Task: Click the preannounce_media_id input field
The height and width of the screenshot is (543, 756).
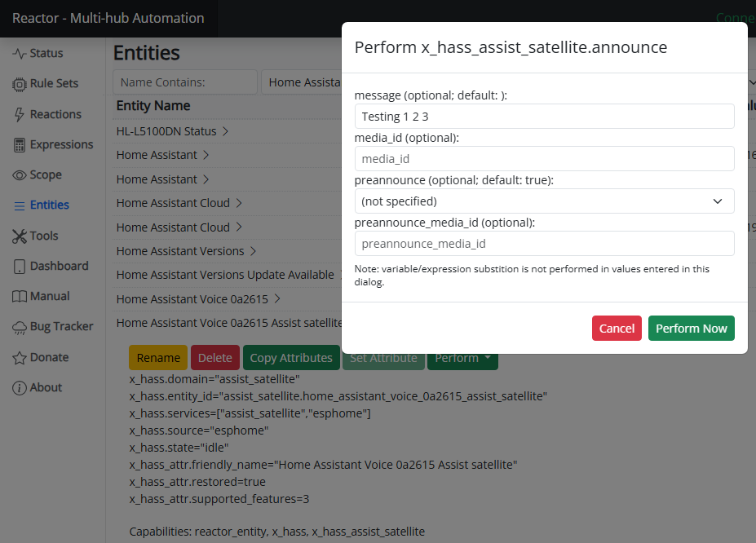Action: click(544, 243)
